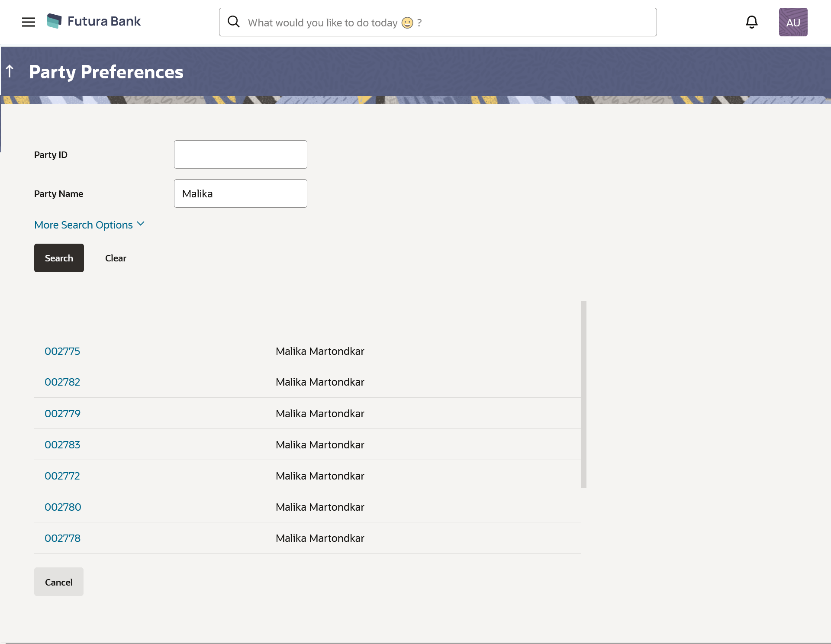Open the AU user avatar menu
Screen dimensions: 831x644
(x=793, y=22)
